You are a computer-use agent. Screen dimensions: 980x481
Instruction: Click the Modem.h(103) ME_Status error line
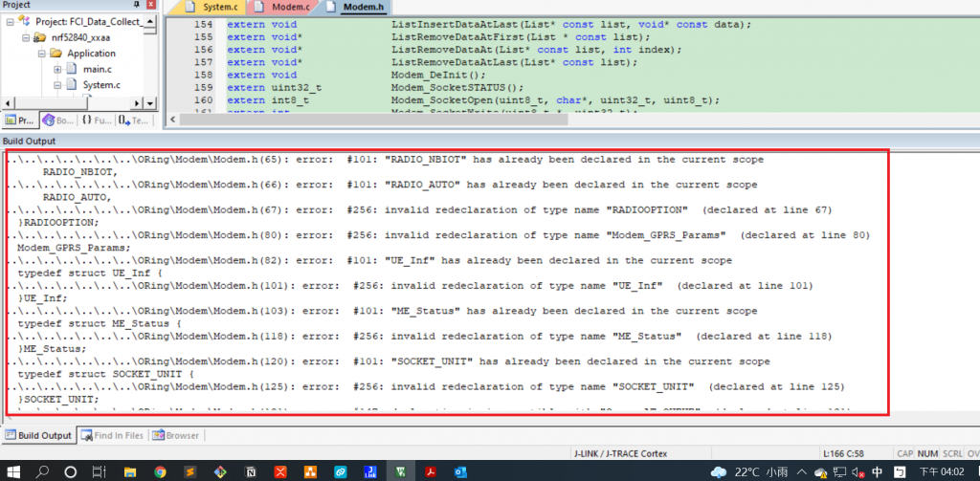coord(382,311)
